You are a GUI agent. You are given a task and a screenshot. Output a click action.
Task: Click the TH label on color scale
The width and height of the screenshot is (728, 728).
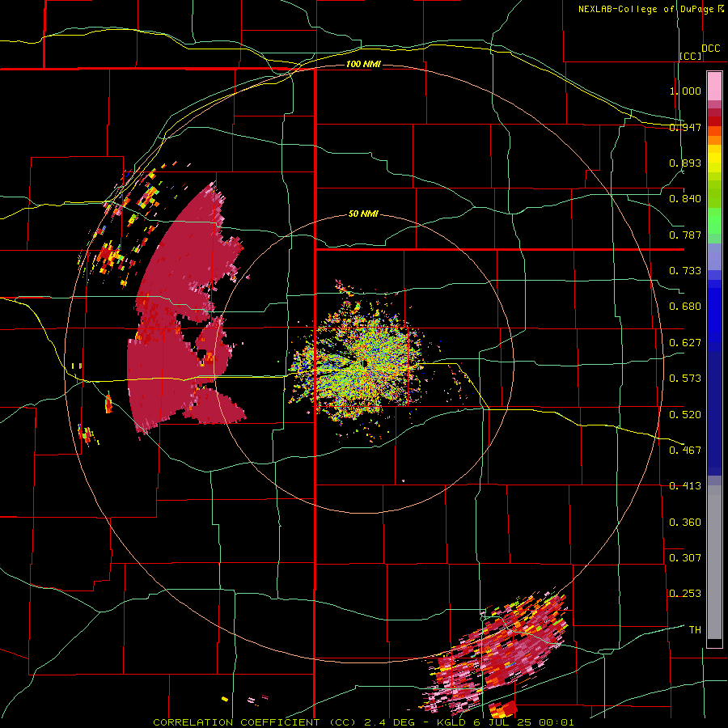695,630
